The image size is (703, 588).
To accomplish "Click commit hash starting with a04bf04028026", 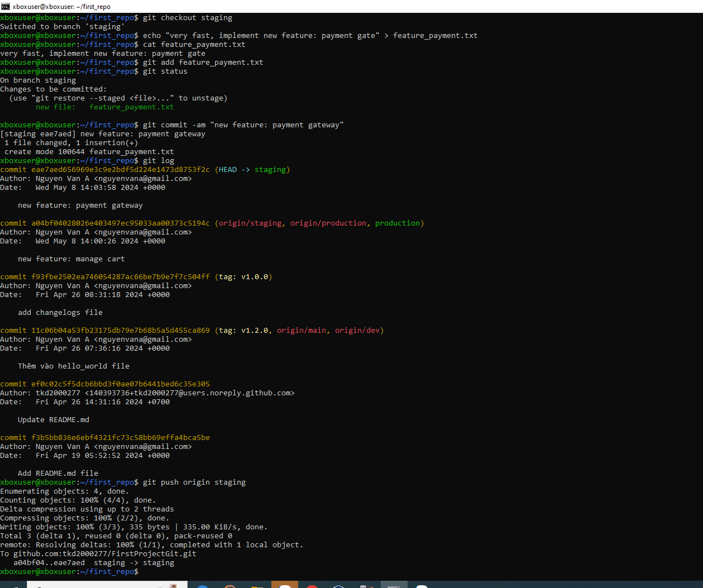I will pos(120,223).
